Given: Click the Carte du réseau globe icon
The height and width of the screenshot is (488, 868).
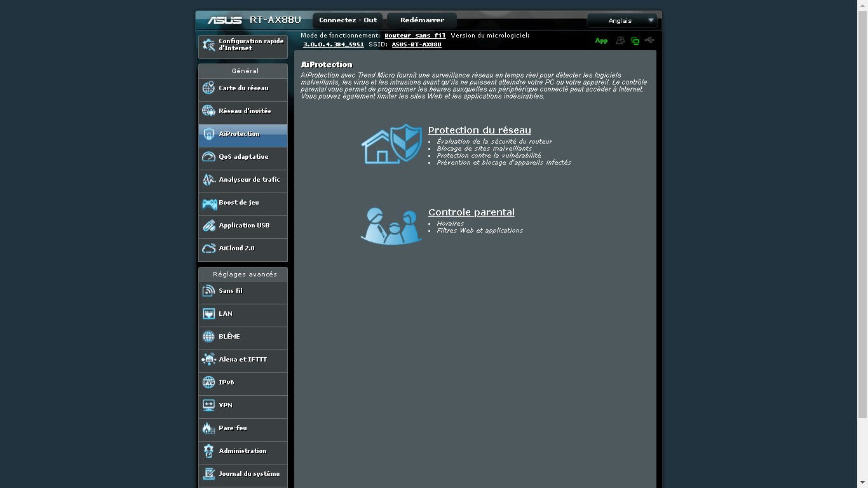Looking at the screenshot, I should [208, 88].
